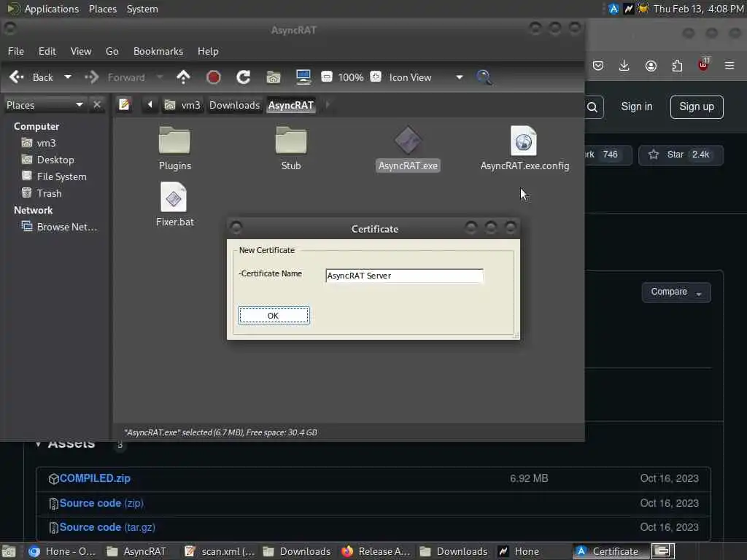Select the AsyncRAT.exe.config file icon
The width and height of the screenshot is (747, 560).
(x=524, y=141)
